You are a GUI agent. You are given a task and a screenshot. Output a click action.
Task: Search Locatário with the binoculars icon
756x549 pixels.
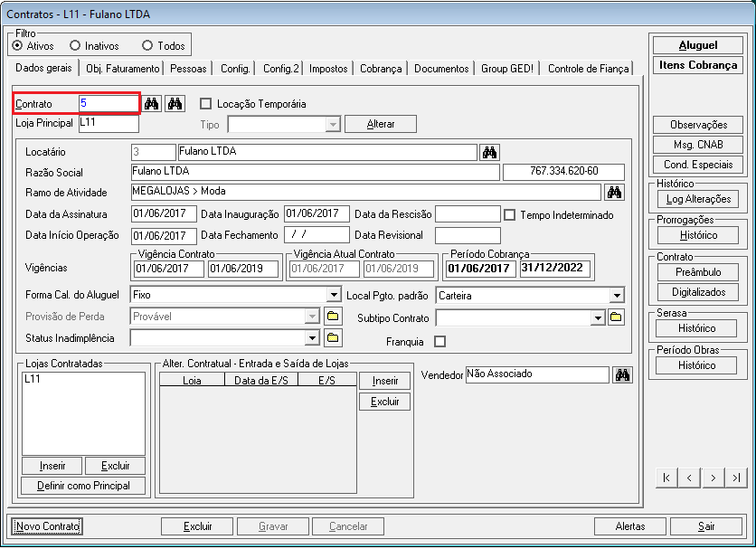(x=490, y=153)
